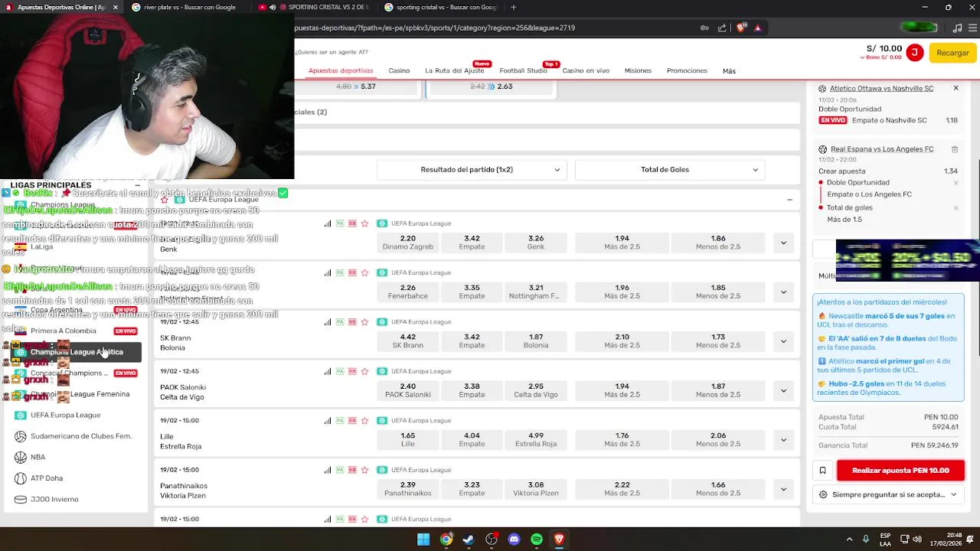Image resolution: width=980 pixels, height=551 pixels.
Task: Open Football Studio tab
Action: click(x=523, y=70)
